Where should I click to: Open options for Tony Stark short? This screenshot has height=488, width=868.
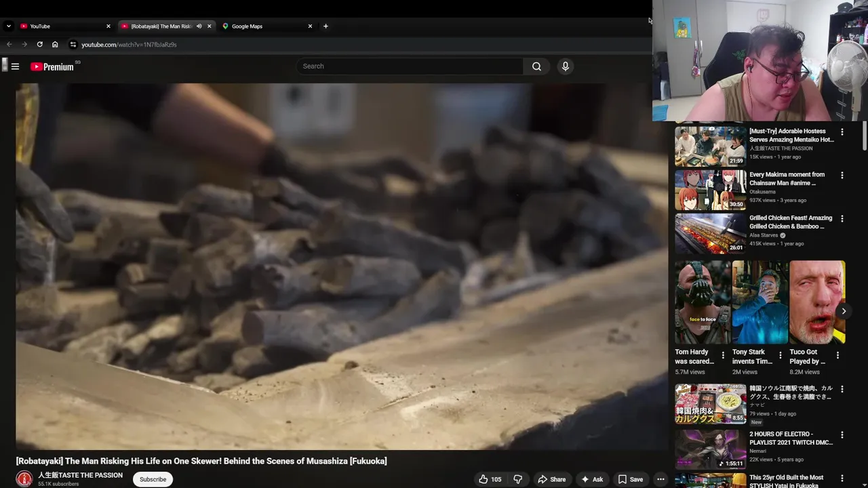click(x=780, y=355)
